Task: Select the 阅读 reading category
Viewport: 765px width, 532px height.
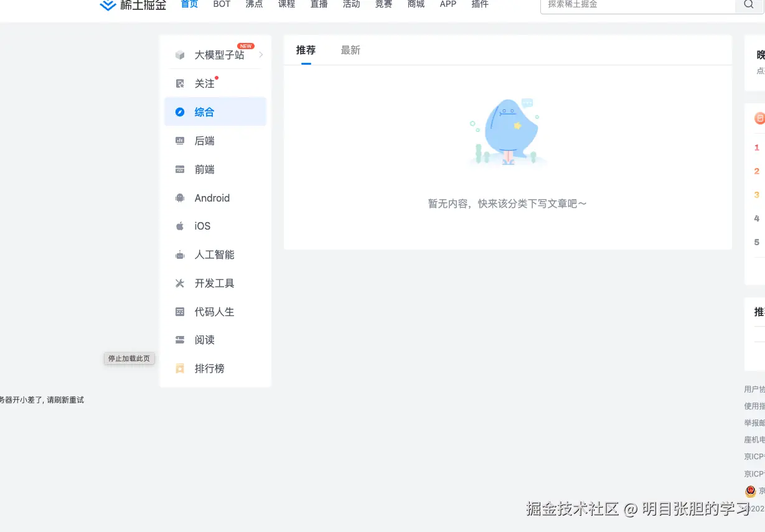Action: pyautogui.click(x=205, y=340)
